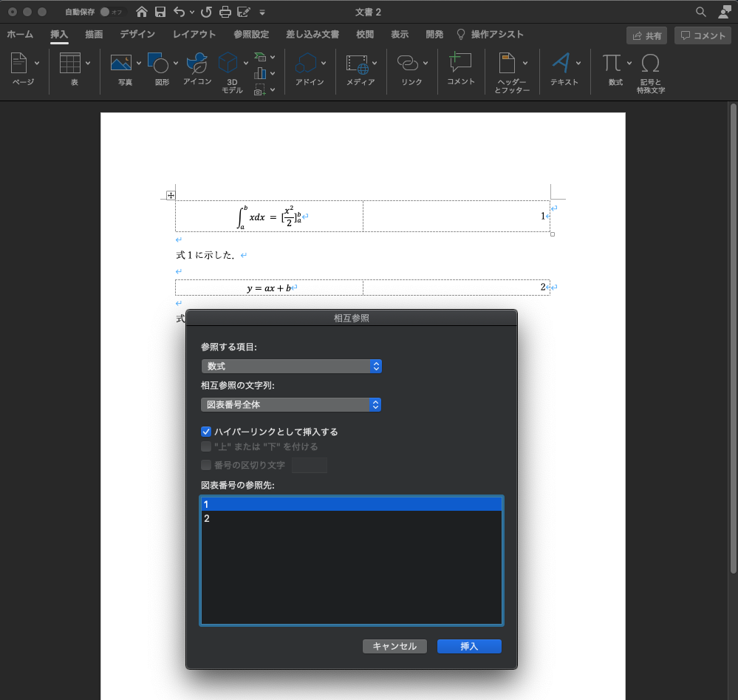
Task: Check the 番号の区切り文字 checkbox
Action: point(206,465)
